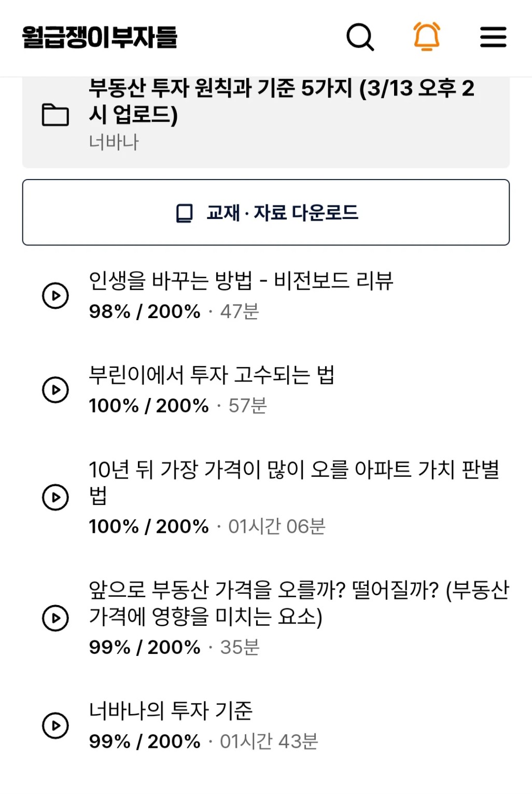Play the 비전보드 리뷰 lecture icon

click(55, 296)
